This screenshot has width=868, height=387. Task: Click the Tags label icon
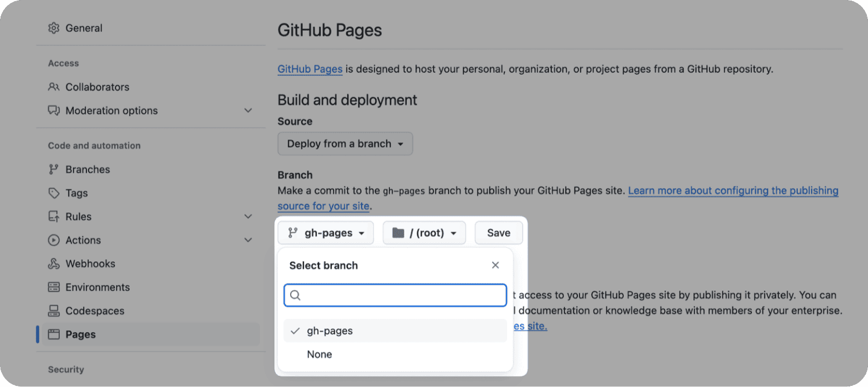pyautogui.click(x=54, y=193)
